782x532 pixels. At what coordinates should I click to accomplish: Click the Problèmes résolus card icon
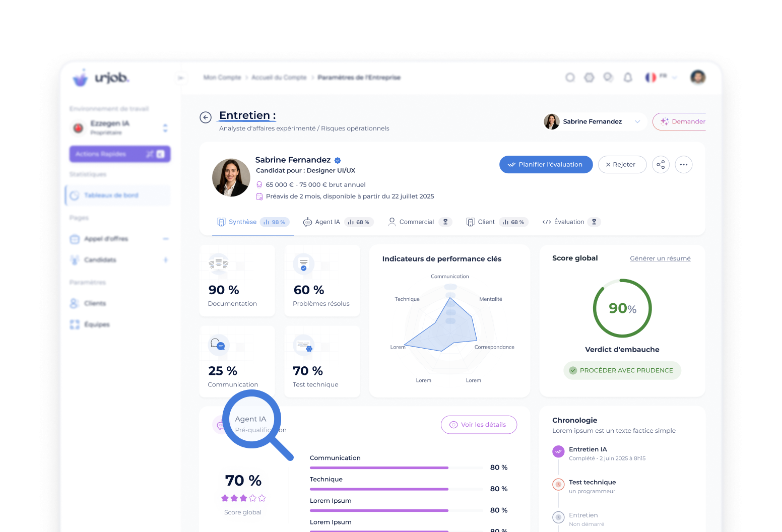point(303,264)
